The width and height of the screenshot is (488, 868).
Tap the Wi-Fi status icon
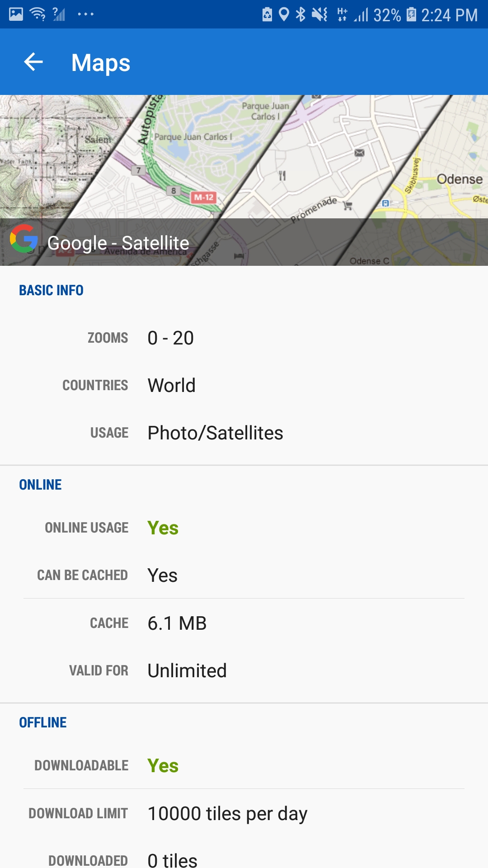pyautogui.click(x=38, y=14)
